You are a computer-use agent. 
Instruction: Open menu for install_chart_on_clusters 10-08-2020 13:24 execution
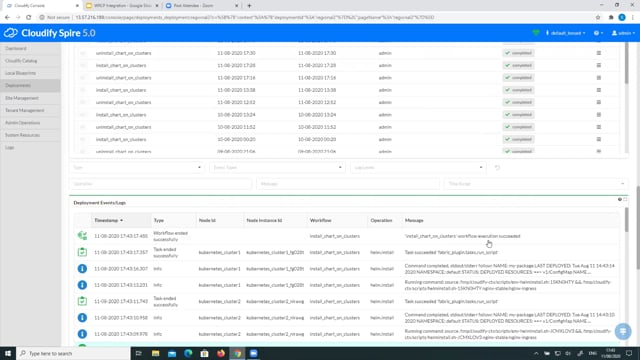(x=599, y=115)
